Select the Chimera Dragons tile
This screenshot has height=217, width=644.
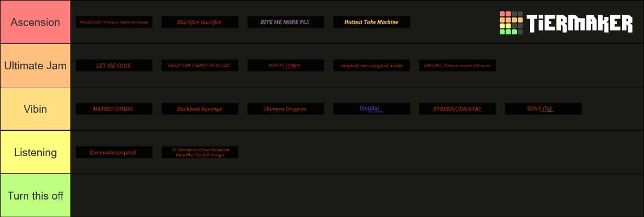coord(285,109)
